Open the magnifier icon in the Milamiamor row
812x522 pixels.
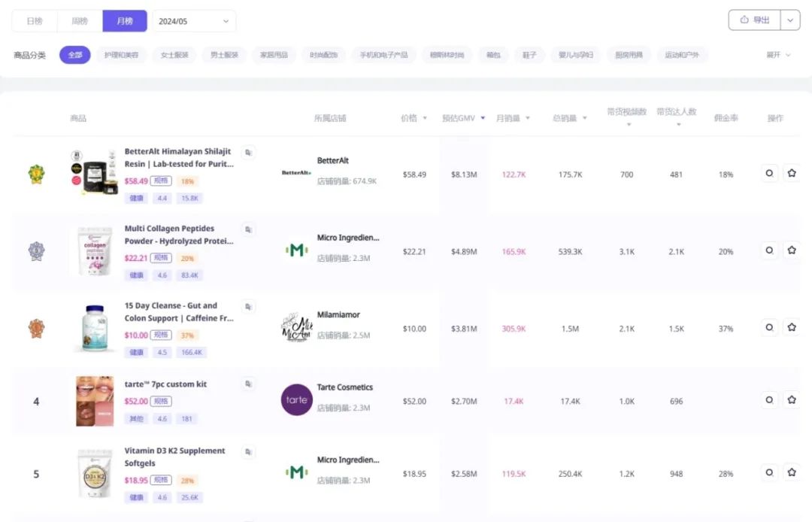tap(770, 327)
